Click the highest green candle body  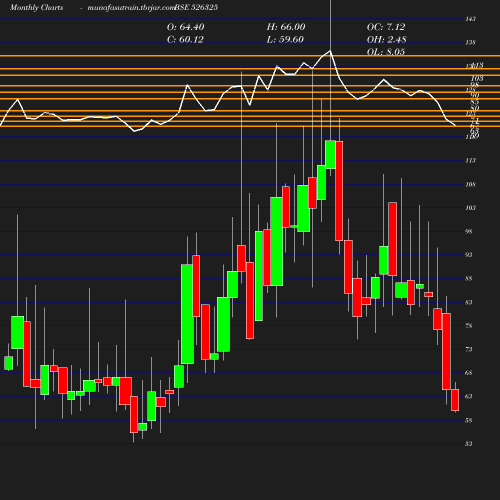click(330, 155)
